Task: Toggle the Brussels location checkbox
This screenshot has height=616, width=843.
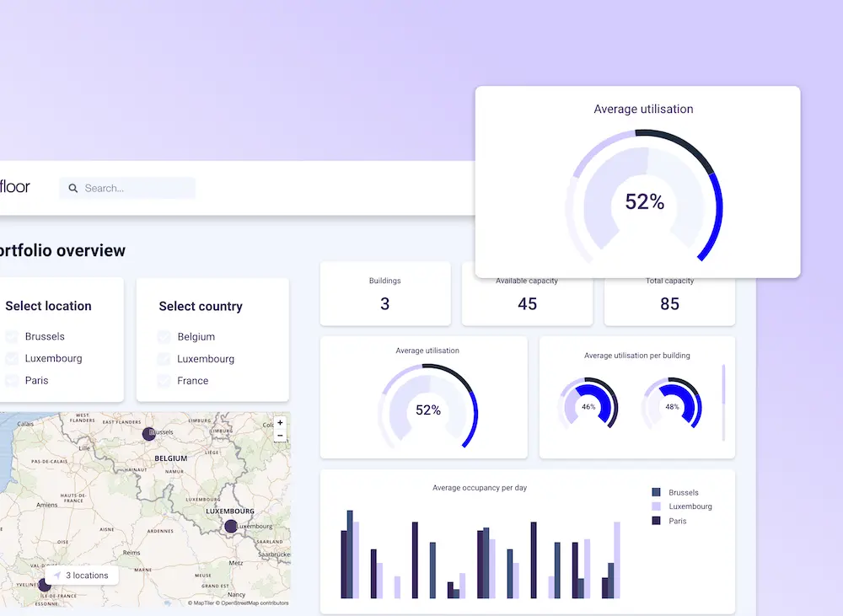Action: (x=11, y=336)
